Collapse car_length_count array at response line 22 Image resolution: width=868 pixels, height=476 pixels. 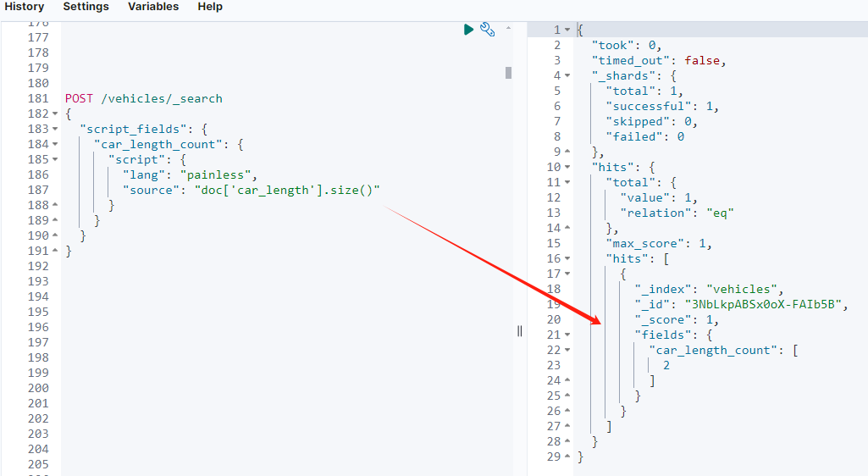tap(567, 351)
